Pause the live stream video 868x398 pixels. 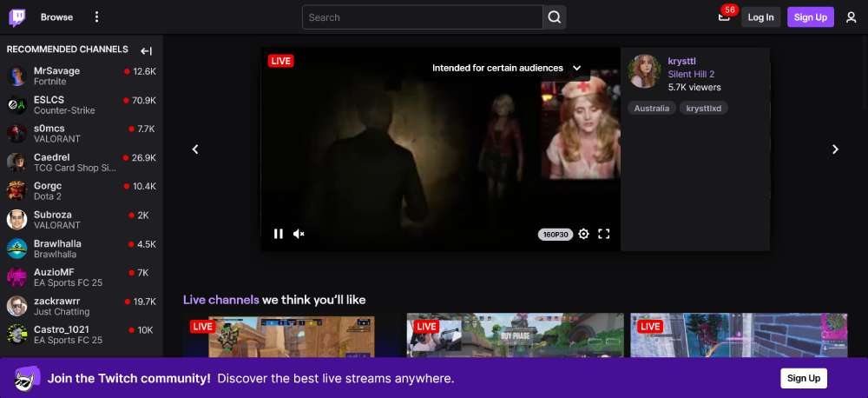click(x=279, y=234)
